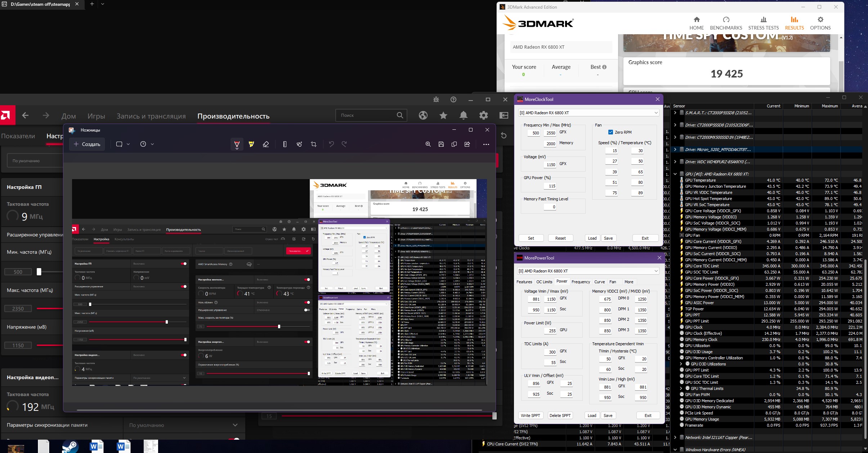Click the Snipping Tool horizontal scrollbar
The image size is (868, 453).
coord(279,410)
